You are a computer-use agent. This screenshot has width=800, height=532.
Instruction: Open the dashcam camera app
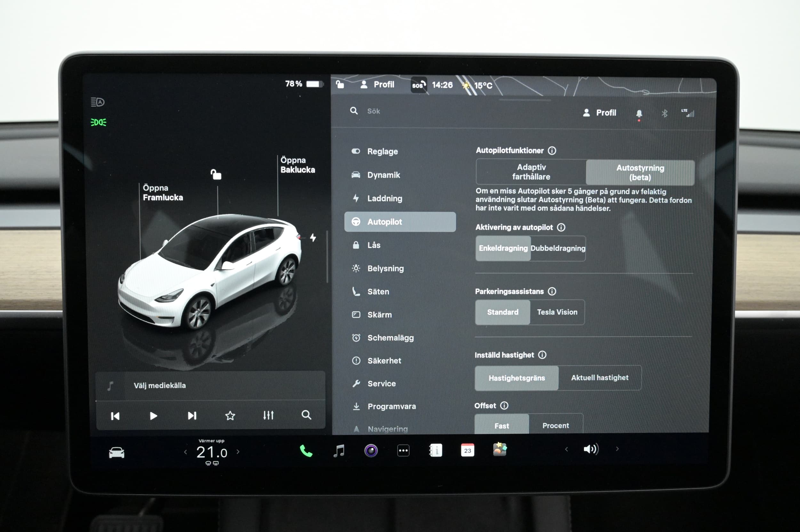click(x=371, y=450)
